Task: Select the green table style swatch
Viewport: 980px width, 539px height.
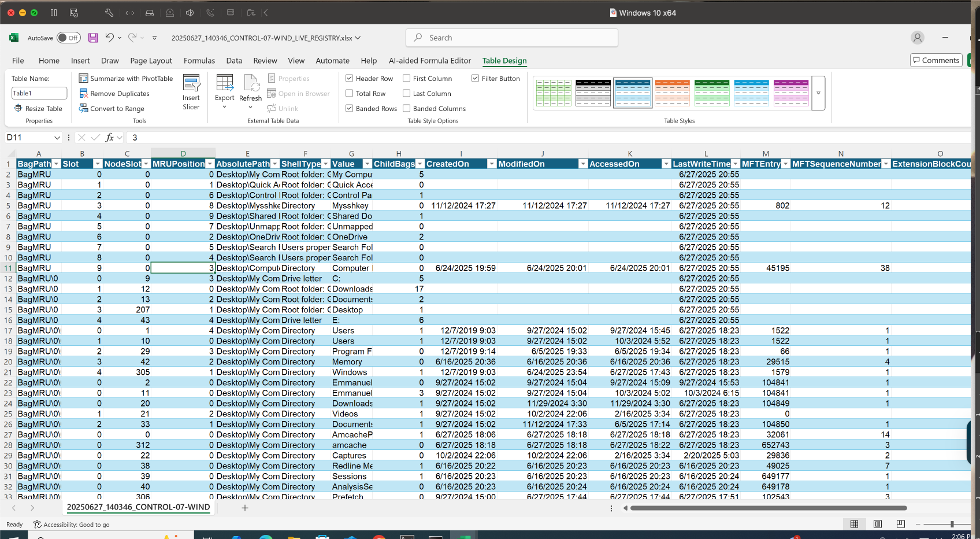Action: pos(712,92)
